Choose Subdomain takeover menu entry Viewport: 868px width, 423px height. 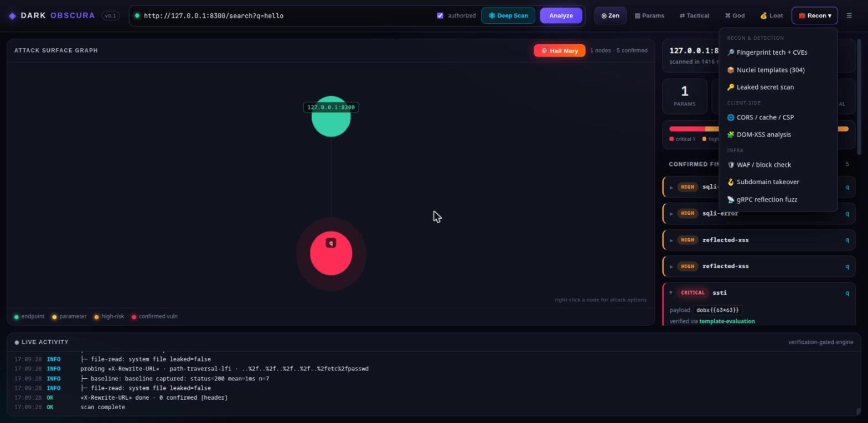778,182
